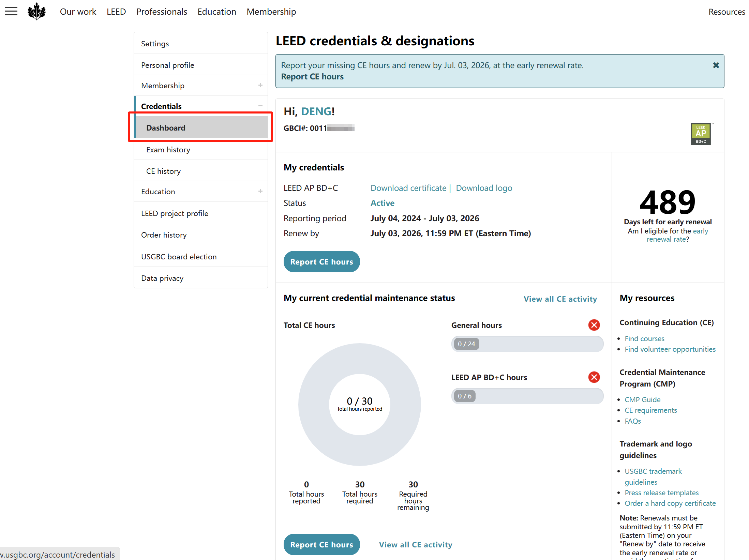Open the Education top menu
The width and height of the screenshot is (749, 560).
tap(217, 12)
